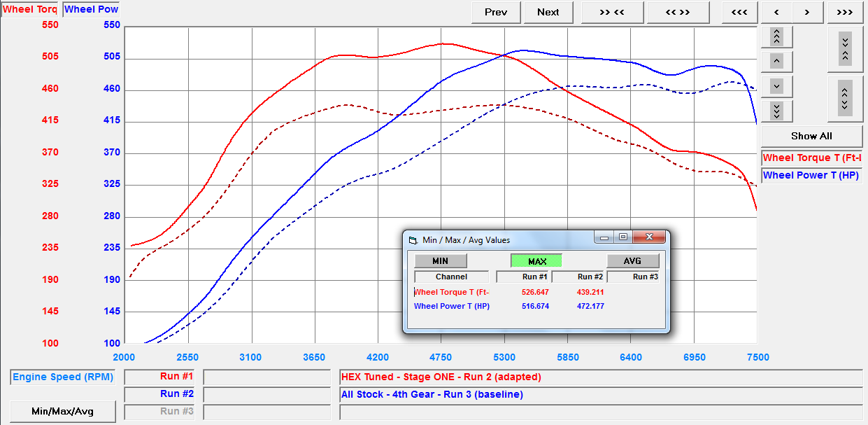Click the empty field beside Run #1

pyautogui.click(x=266, y=377)
